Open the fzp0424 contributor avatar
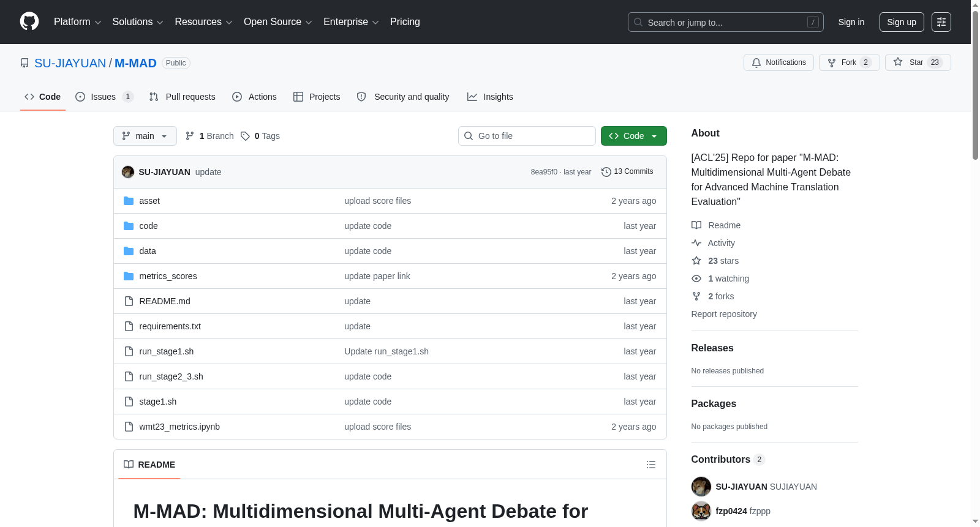The height and width of the screenshot is (527, 980). pyautogui.click(x=701, y=511)
